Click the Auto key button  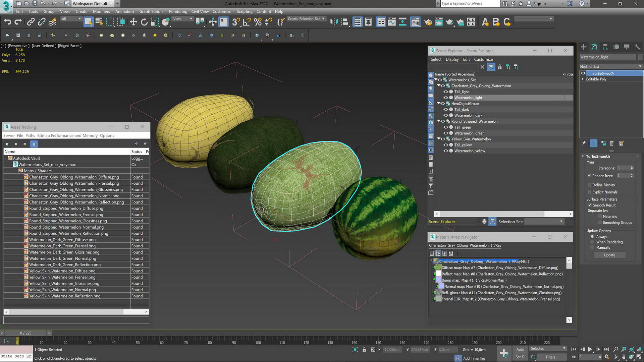click(x=520, y=349)
